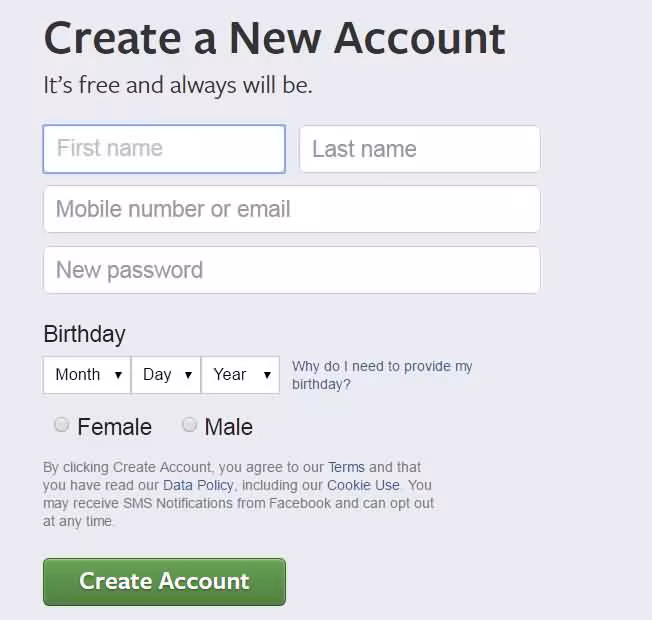Image resolution: width=652 pixels, height=620 pixels.
Task: Click the 'Birthday' section label
Action: (84, 334)
